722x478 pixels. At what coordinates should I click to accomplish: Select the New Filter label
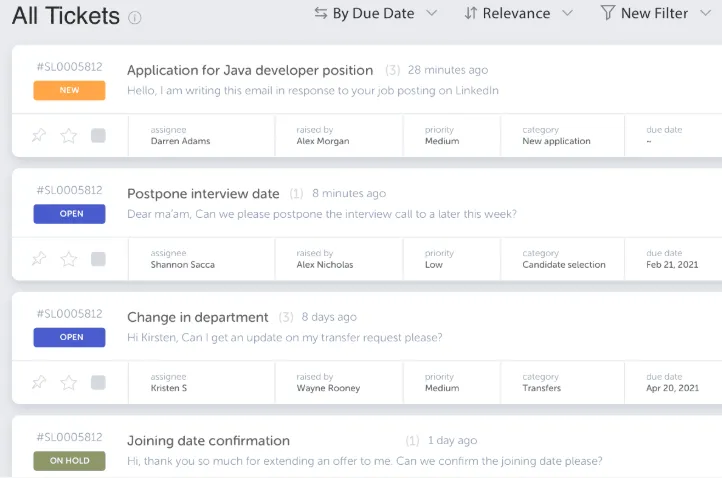(654, 13)
